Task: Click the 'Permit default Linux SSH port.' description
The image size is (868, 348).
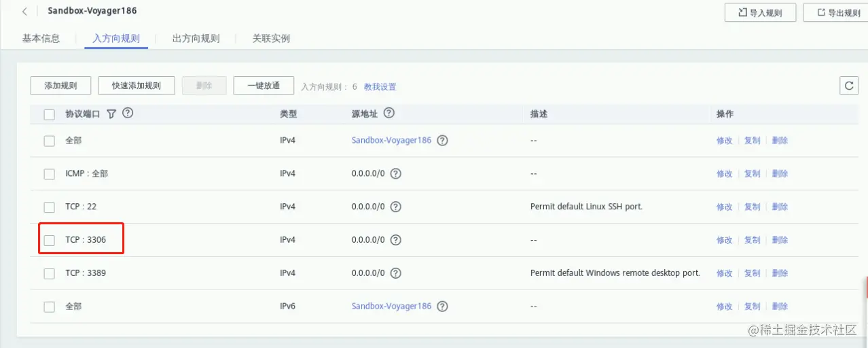Action: (x=586, y=207)
